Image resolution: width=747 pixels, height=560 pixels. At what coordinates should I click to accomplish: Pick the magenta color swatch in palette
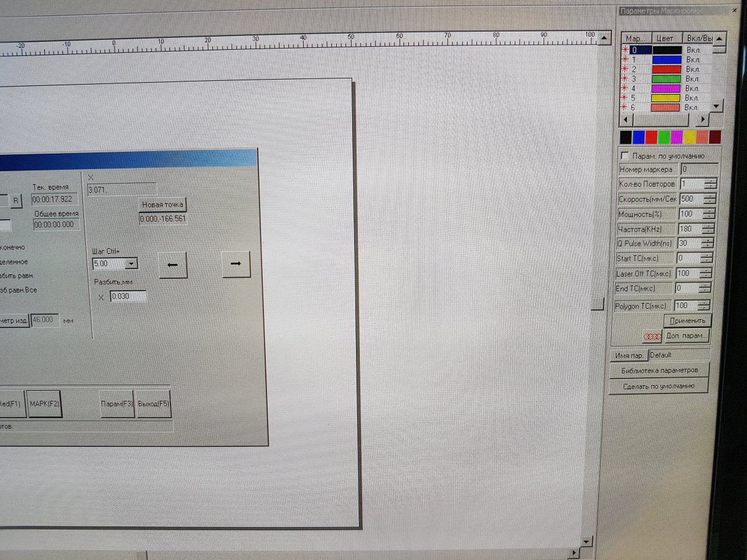click(676, 137)
